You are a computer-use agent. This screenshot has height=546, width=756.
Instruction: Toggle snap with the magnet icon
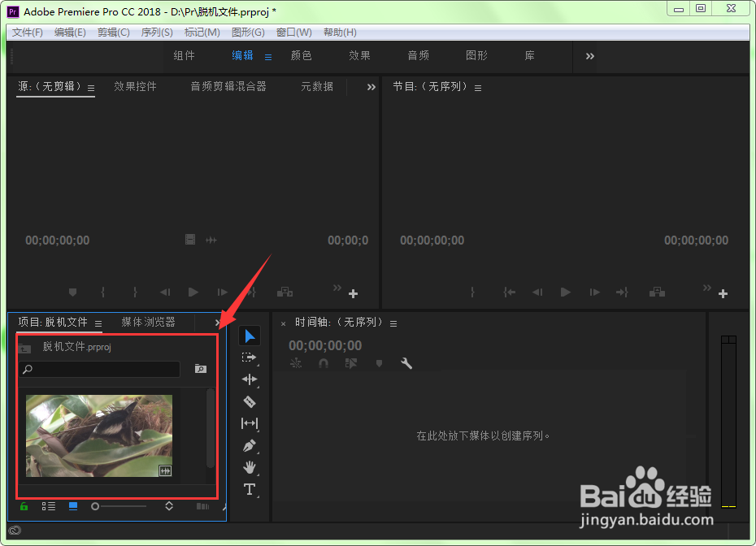(324, 363)
